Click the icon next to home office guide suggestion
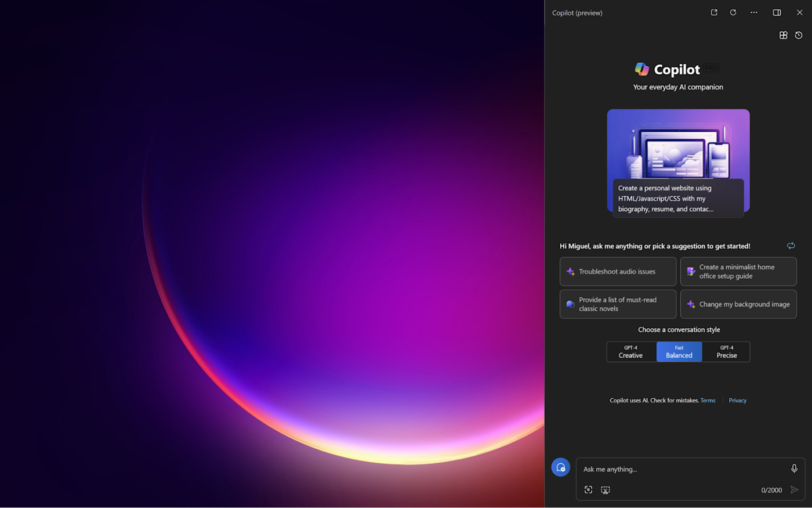The width and height of the screenshot is (812, 508). (691, 272)
